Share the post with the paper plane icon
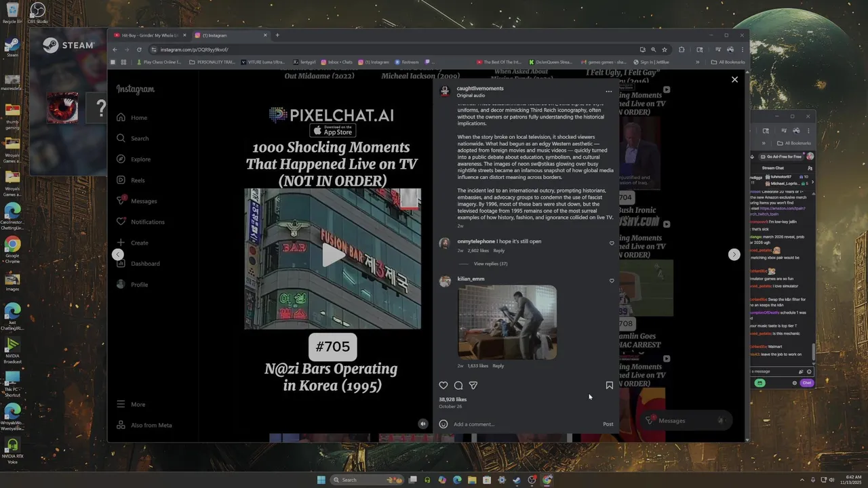Viewport: 868px width, 488px height. pos(473,385)
